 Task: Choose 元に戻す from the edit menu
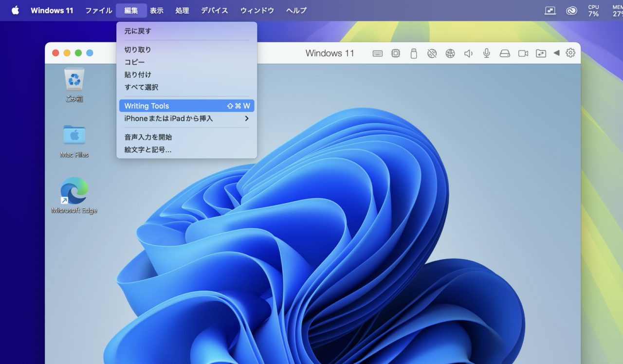[186, 31]
